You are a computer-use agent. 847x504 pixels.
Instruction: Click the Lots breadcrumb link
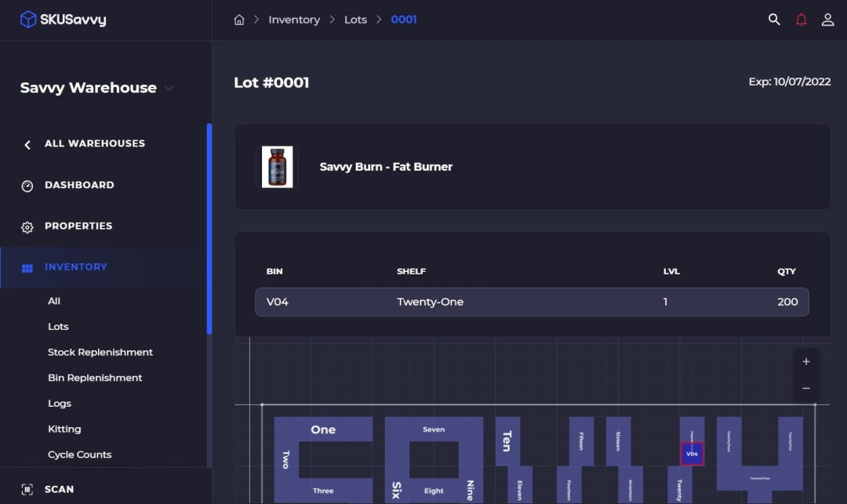(x=355, y=20)
